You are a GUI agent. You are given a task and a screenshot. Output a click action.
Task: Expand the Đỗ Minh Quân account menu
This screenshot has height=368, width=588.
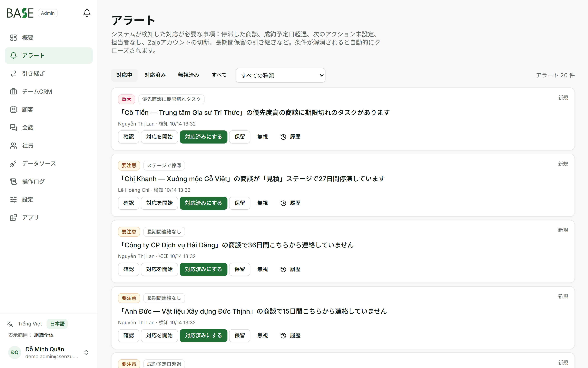coord(49,352)
